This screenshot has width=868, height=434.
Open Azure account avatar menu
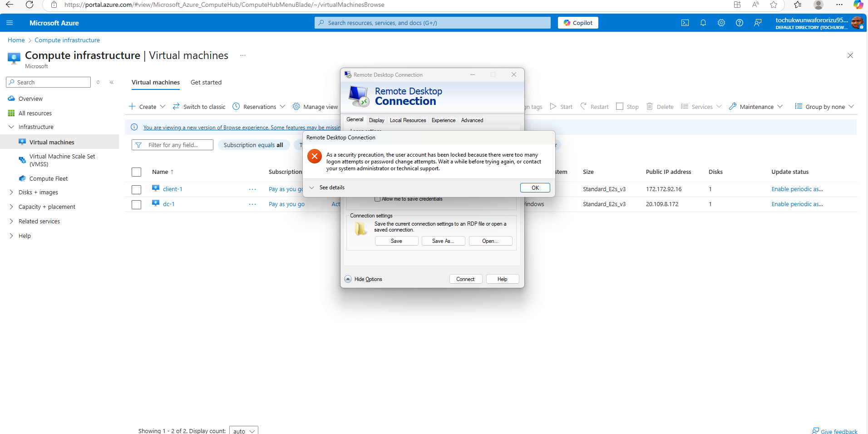click(x=857, y=23)
